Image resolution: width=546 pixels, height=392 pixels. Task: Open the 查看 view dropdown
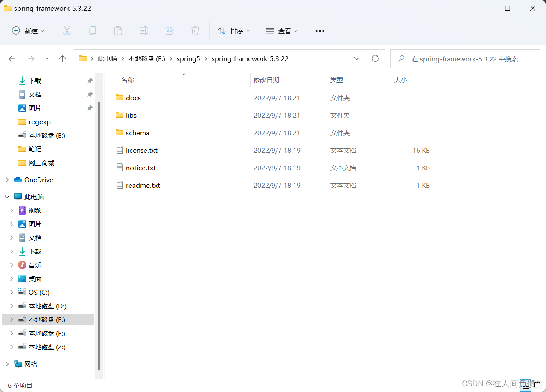click(x=281, y=30)
